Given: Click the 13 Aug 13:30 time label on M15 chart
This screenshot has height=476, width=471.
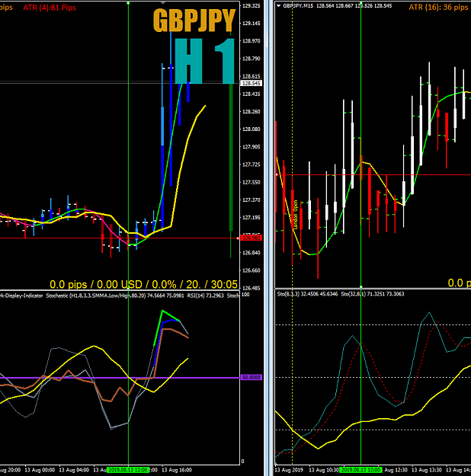Looking at the screenshot, I should (426, 470).
